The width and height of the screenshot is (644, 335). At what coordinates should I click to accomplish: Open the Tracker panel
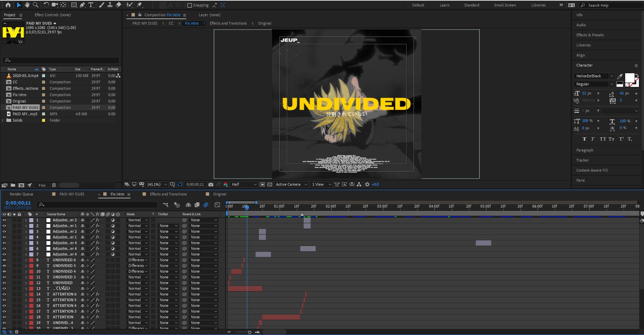click(x=583, y=160)
